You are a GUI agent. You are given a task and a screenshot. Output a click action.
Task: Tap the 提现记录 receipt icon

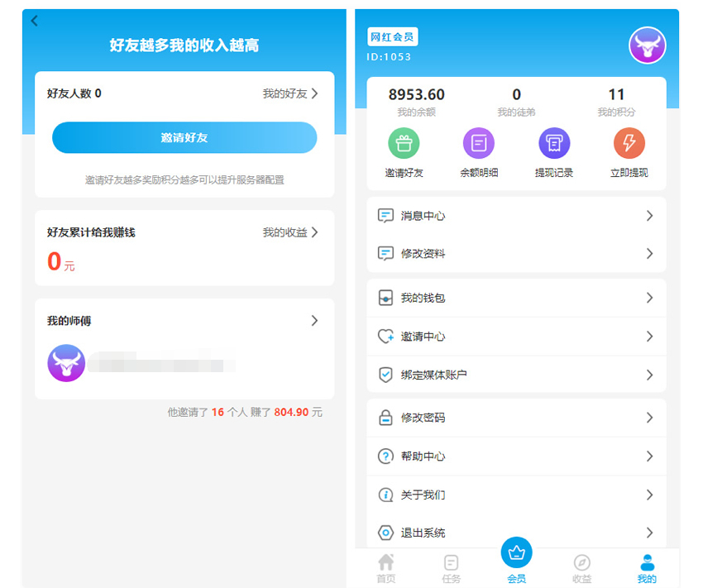[554, 144]
